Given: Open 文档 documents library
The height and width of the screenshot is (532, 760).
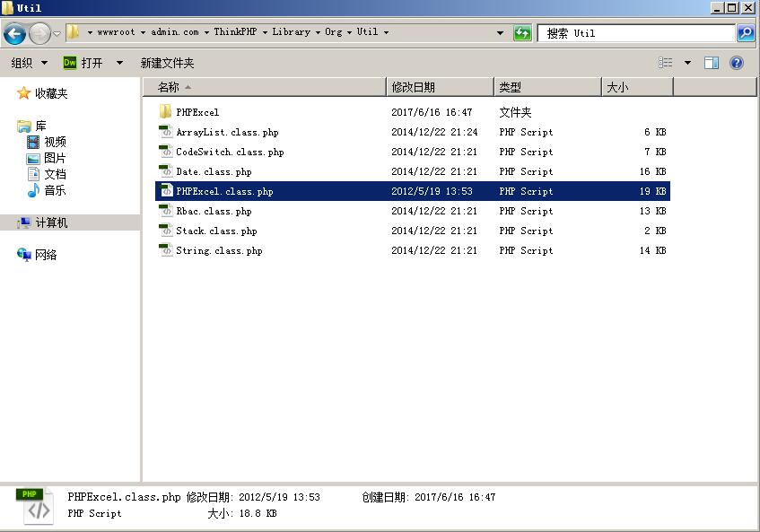Looking at the screenshot, I should (47, 174).
